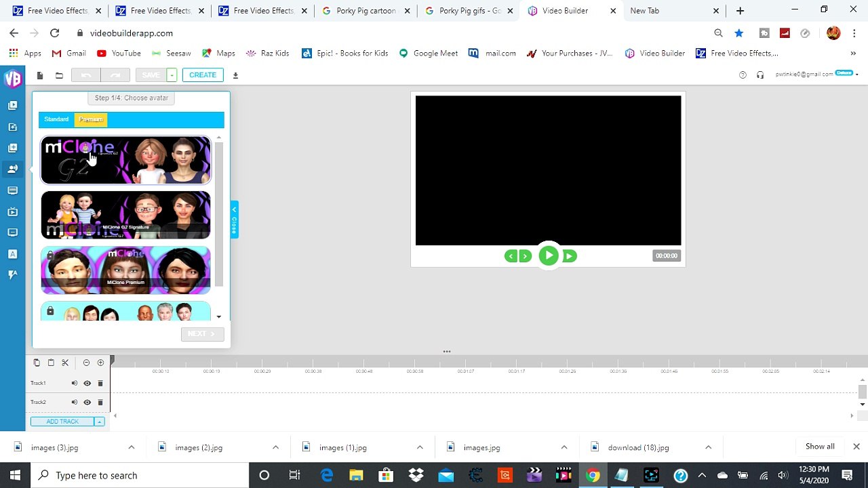Screen dimensions: 868x488
Task: Switch to the New Tab browser tab
Action: [x=674, y=11]
